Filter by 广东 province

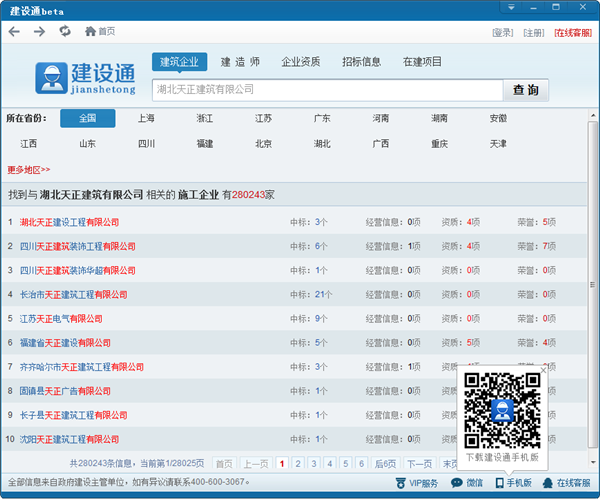coord(322,118)
